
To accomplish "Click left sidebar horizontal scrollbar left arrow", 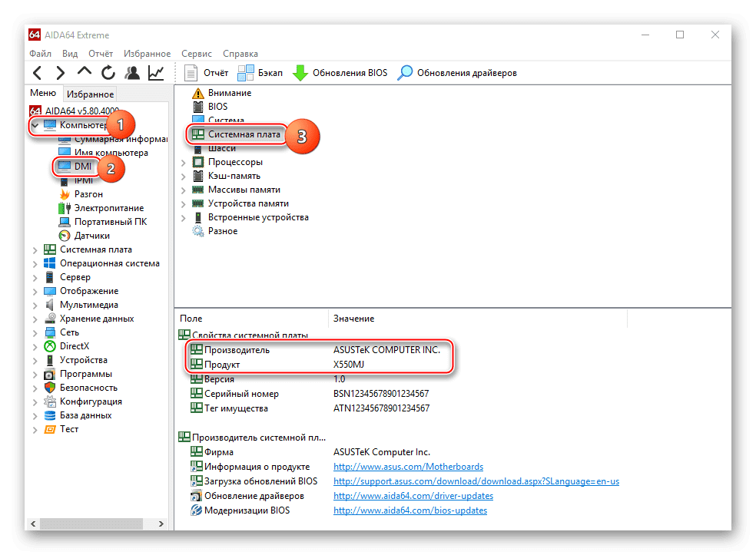I will (x=33, y=524).
